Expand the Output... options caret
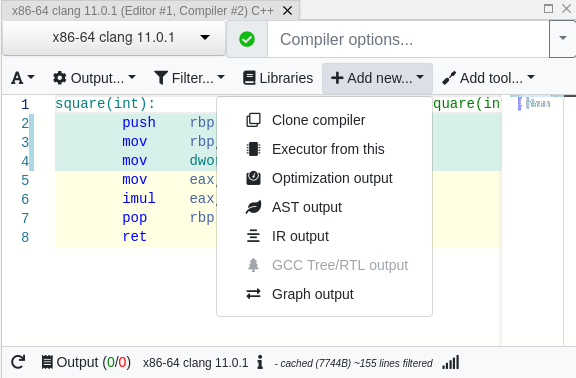This screenshot has width=576, height=378. [x=132, y=77]
